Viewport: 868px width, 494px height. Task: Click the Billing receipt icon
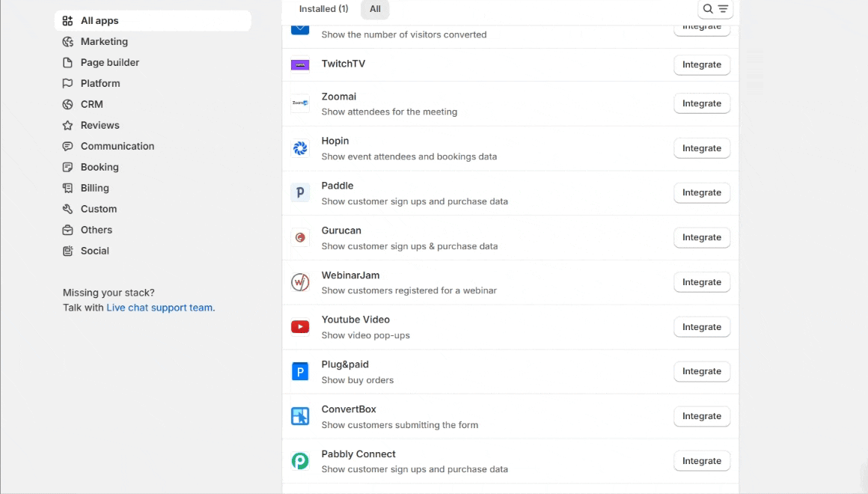point(67,188)
